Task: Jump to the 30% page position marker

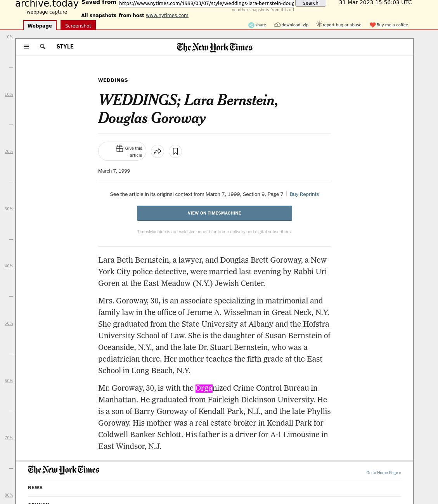Action: [9, 209]
